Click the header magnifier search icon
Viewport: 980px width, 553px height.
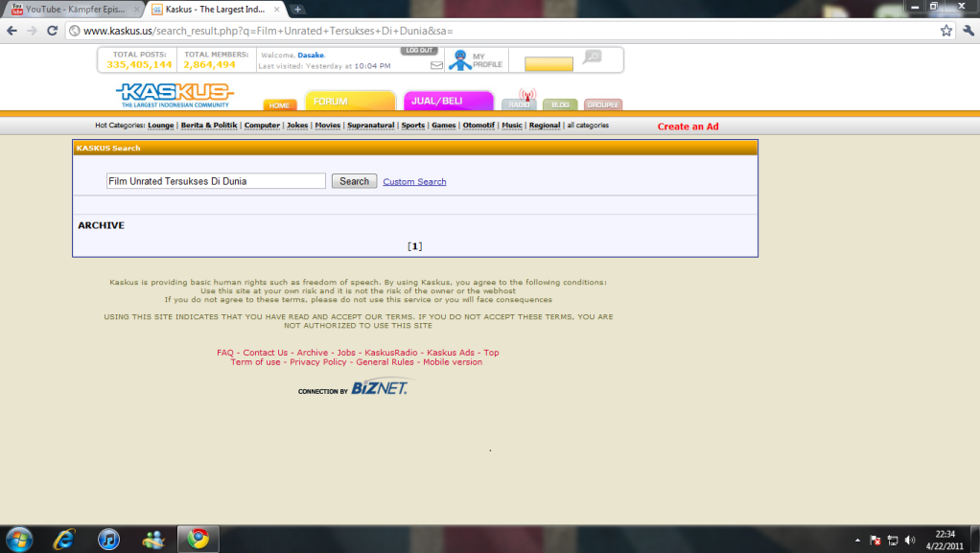[x=592, y=58]
